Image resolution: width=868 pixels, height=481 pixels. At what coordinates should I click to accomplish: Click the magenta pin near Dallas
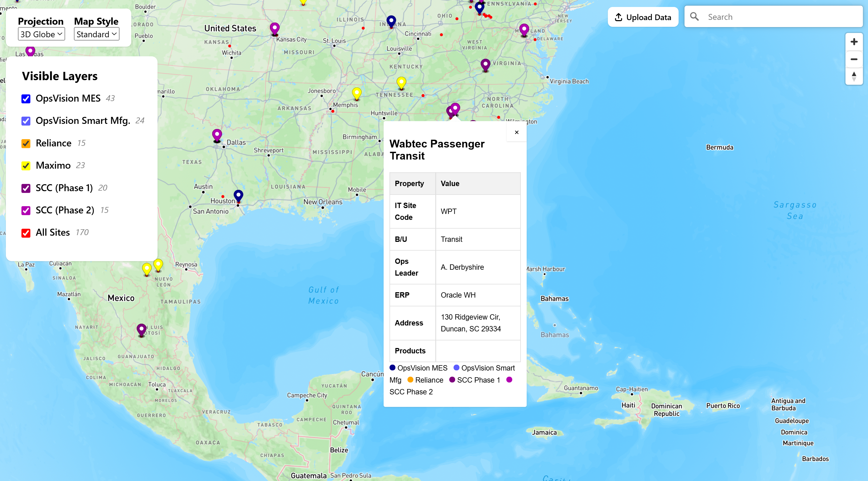point(217,136)
